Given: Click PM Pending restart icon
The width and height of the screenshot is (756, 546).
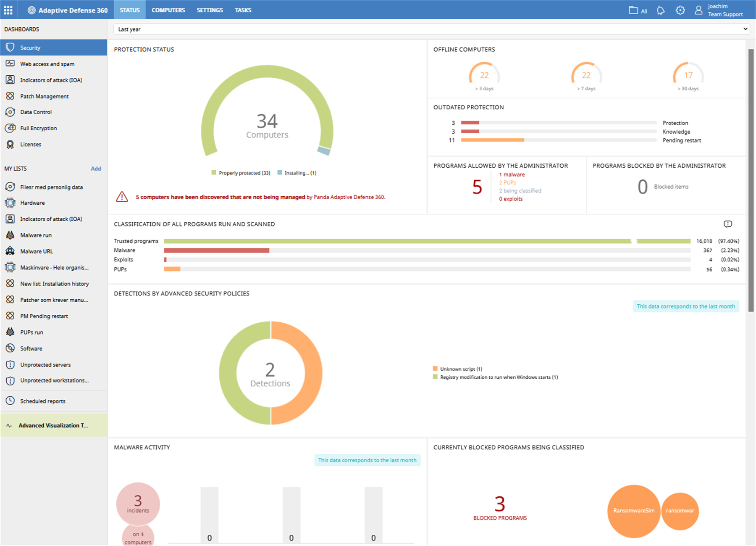Looking at the screenshot, I should pyautogui.click(x=10, y=316).
